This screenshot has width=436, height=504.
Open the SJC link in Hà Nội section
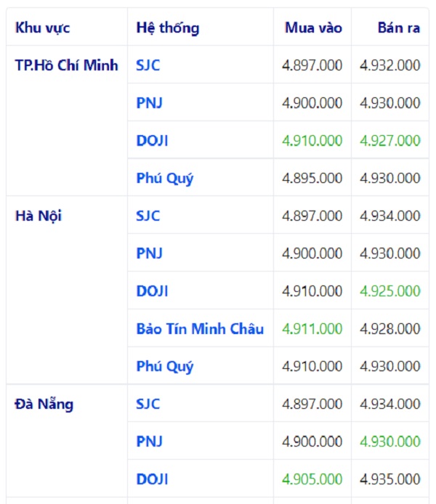tap(148, 216)
